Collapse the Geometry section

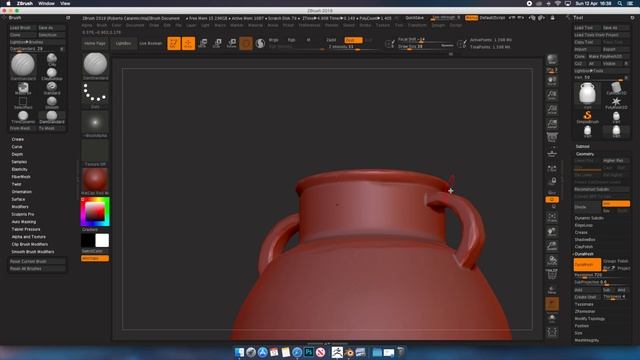[585, 154]
